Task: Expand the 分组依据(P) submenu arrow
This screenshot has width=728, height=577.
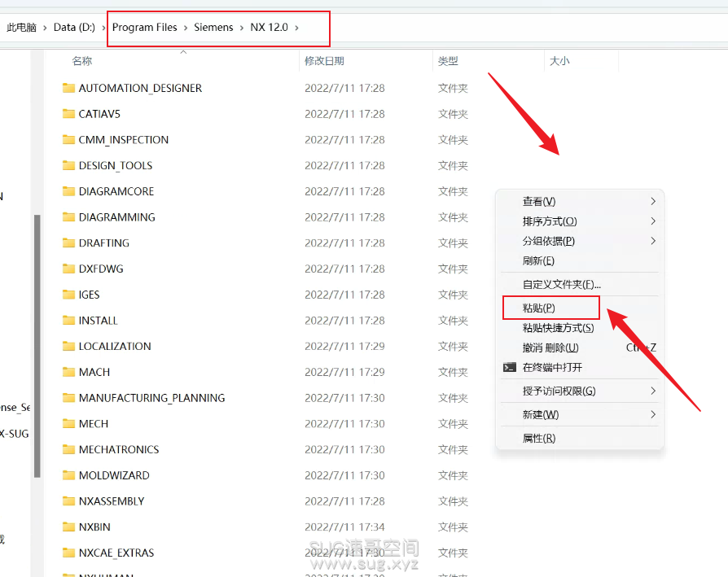Action: click(x=653, y=241)
